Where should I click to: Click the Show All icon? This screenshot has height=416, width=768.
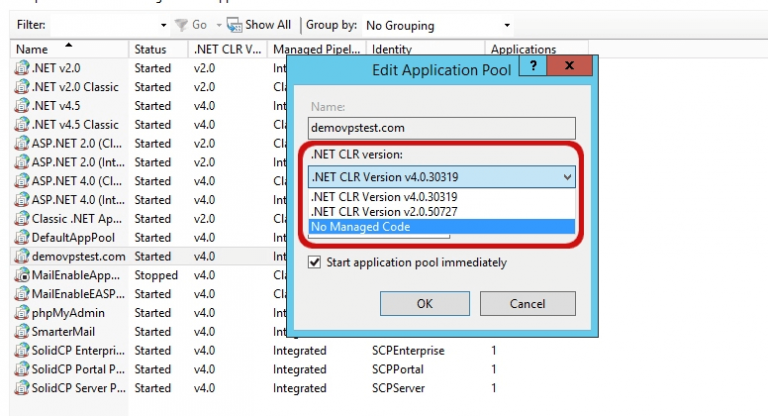tap(234, 25)
